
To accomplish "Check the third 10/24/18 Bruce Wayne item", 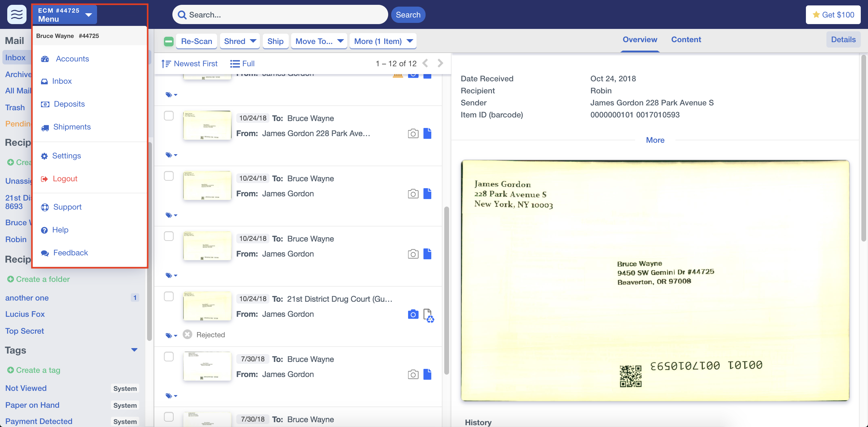I will click(168, 236).
